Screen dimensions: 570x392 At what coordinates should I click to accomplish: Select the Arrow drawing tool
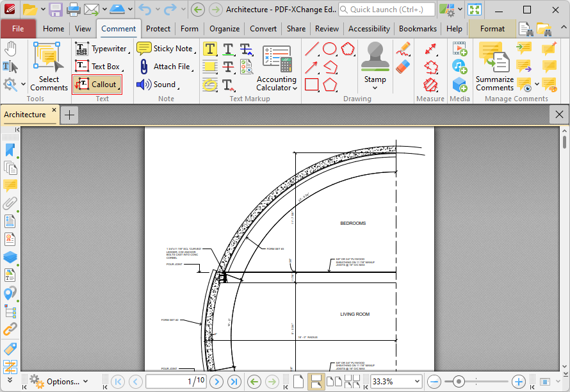(x=312, y=67)
